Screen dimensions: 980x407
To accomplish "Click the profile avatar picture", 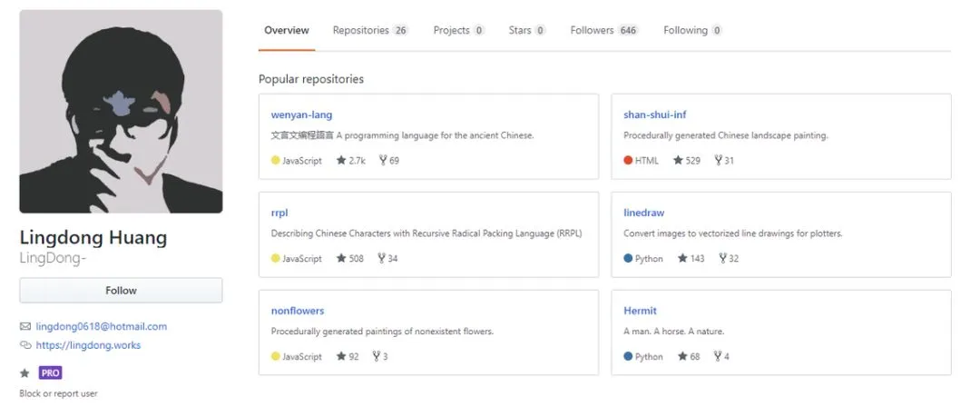I will [x=121, y=112].
